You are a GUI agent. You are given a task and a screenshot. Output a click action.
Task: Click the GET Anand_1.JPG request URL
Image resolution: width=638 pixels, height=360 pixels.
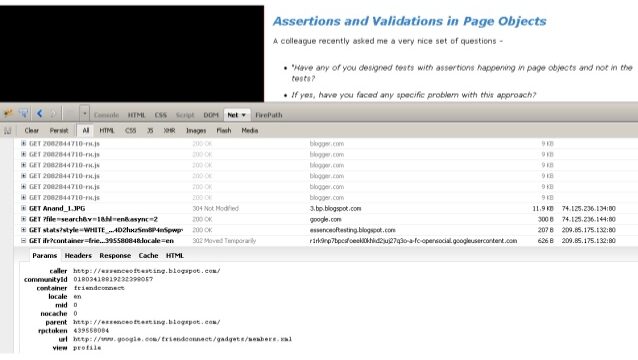[x=57, y=208]
